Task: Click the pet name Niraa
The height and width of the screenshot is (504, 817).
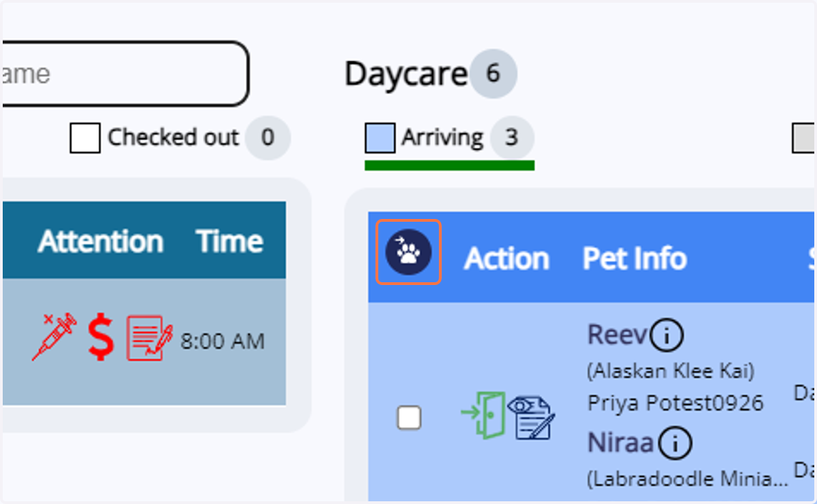Action: click(621, 443)
